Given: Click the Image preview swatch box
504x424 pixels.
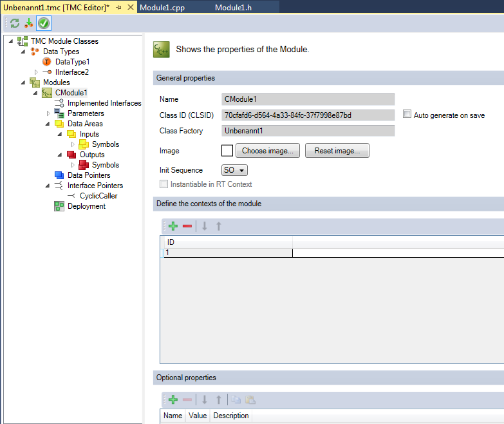Looking at the screenshot, I should pos(227,151).
